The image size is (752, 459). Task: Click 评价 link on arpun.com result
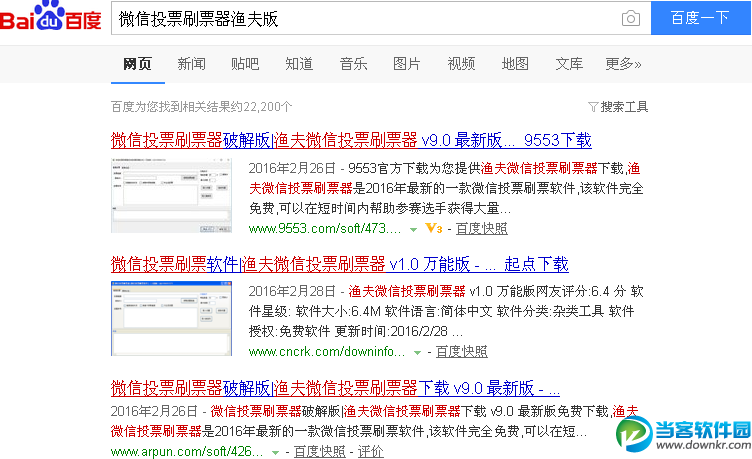pyautogui.click(x=370, y=451)
